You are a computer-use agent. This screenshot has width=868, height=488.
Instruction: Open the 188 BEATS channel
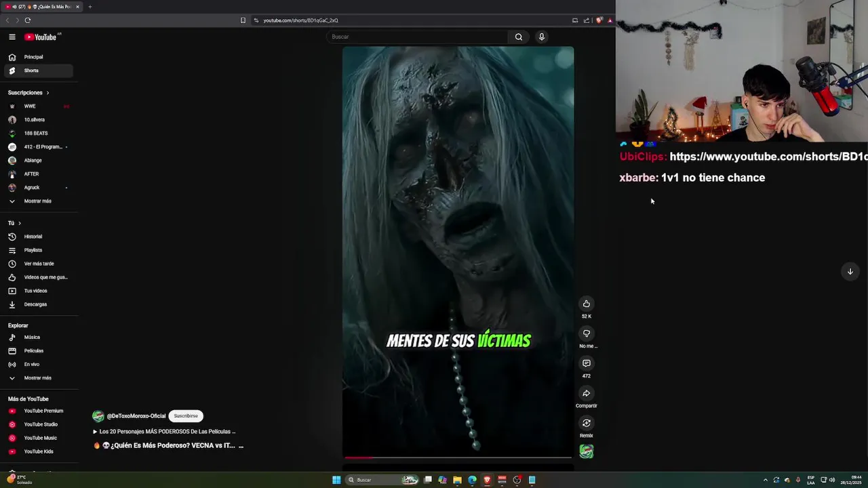(38, 134)
